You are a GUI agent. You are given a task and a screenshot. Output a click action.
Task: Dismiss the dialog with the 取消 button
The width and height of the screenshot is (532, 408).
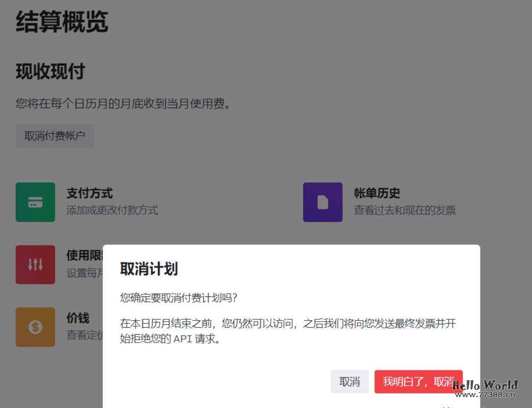(x=349, y=381)
